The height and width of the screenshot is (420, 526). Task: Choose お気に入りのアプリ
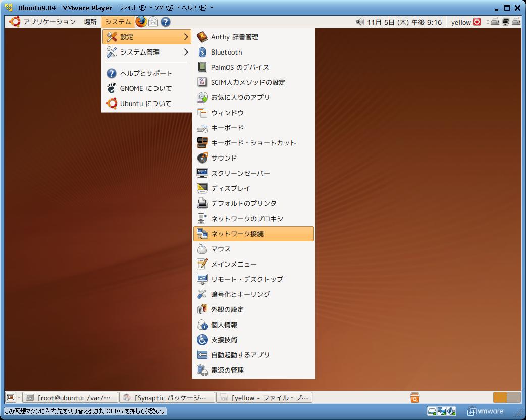[x=253, y=97]
